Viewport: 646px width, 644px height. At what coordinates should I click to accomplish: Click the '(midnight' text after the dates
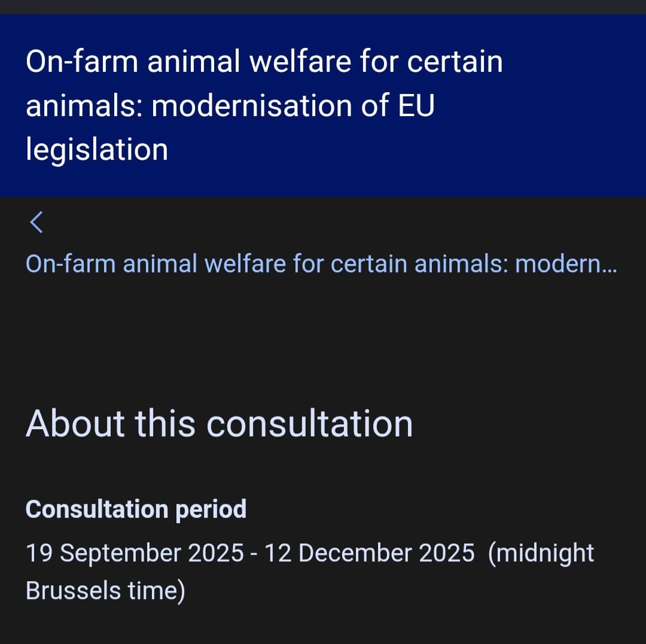click(x=541, y=553)
